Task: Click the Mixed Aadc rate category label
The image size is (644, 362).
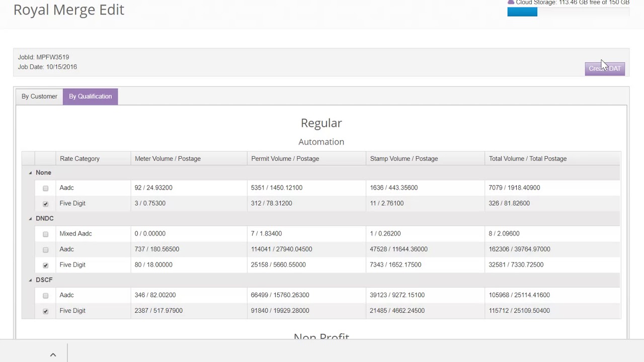Action: pyautogui.click(x=75, y=233)
